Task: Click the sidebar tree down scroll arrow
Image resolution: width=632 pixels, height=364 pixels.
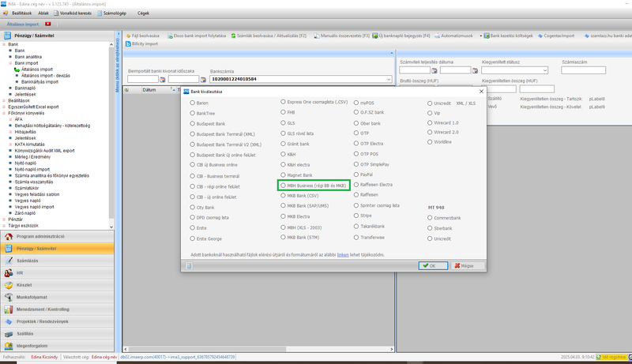Action: point(111,227)
